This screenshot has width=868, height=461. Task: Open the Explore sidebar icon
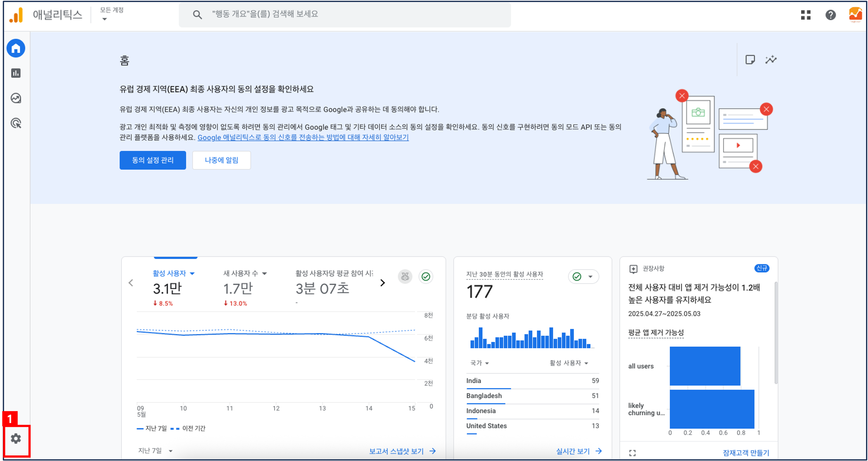pyautogui.click(x=16, y=98)
